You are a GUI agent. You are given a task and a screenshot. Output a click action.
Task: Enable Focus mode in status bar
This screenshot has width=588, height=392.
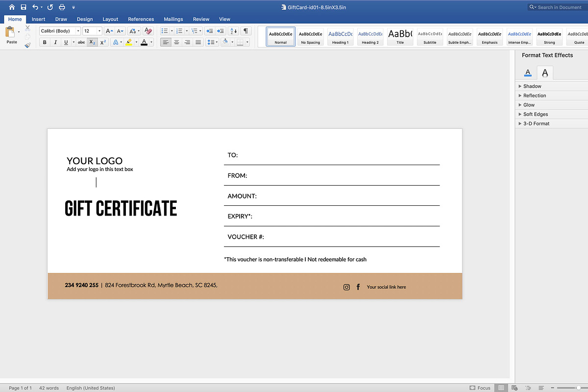click(x=480, y=388)
